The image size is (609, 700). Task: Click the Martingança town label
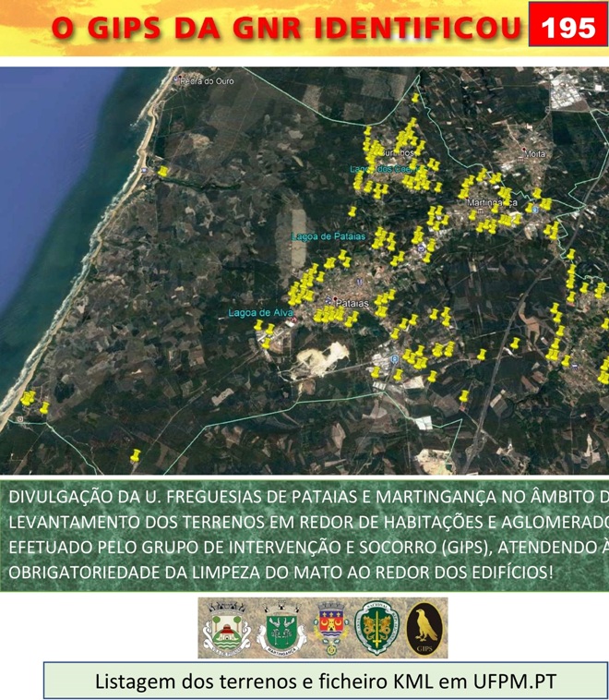[492, 201]
